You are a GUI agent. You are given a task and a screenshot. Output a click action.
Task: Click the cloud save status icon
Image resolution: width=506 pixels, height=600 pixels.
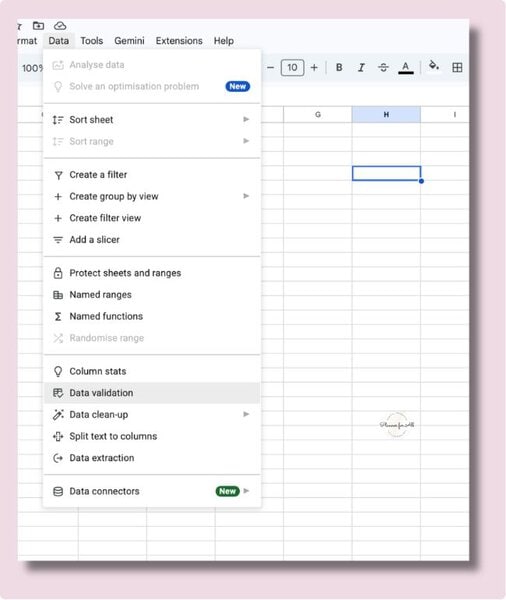point(60,26)
